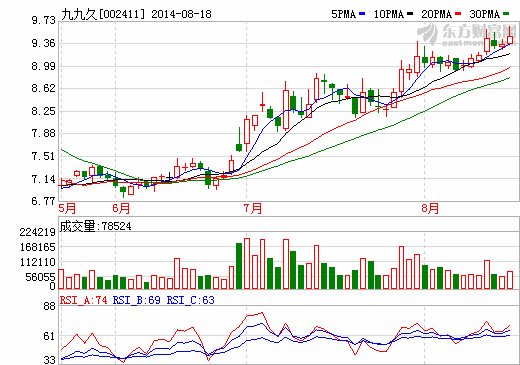The width and height of the screenshot is (520, 365).
Task: Click the 7.14 price axis label
Action: (x=44, y=179)
